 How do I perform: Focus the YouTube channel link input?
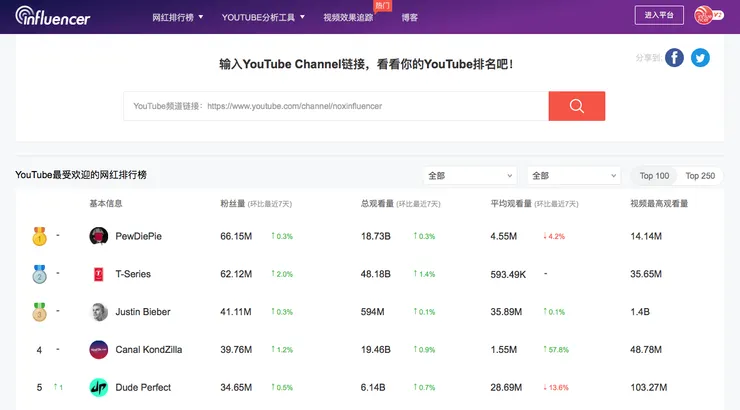tap(336, 106)
